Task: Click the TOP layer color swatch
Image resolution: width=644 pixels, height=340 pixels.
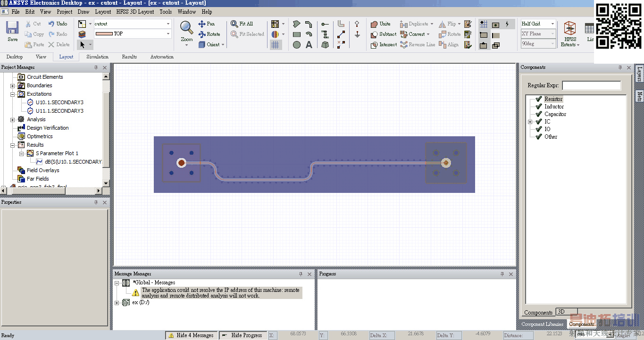Action: [x=104, y=34]
